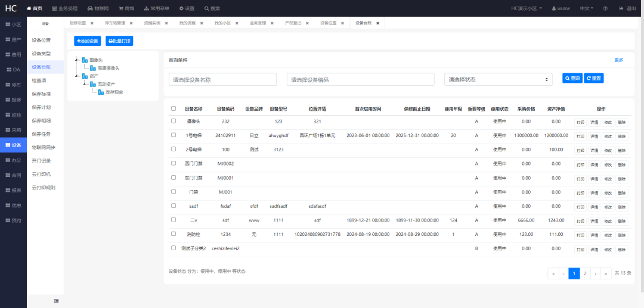Open 搜索 with the magnifier icon
Viewport: 644px width, 308px height.
[206, 8]
